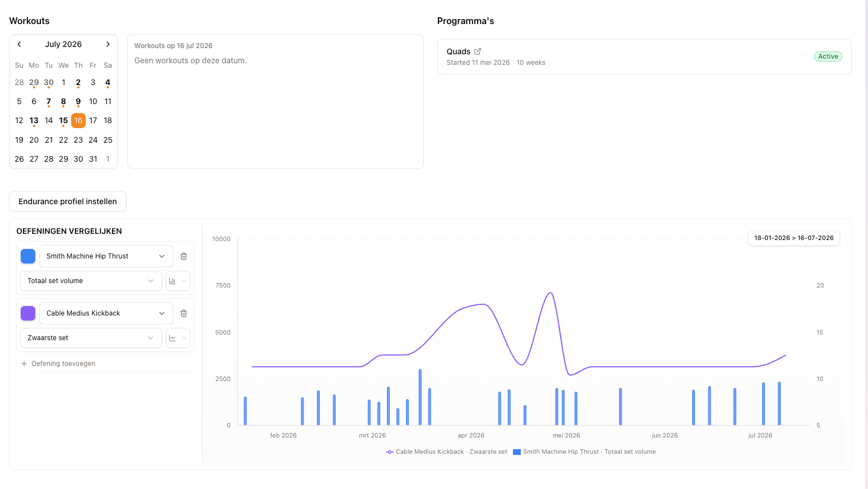The height and width of the screenshot is (489, 868).
Task: Click plus icon to add exercise
Action: pyautogui.click(x=24, y=364)
